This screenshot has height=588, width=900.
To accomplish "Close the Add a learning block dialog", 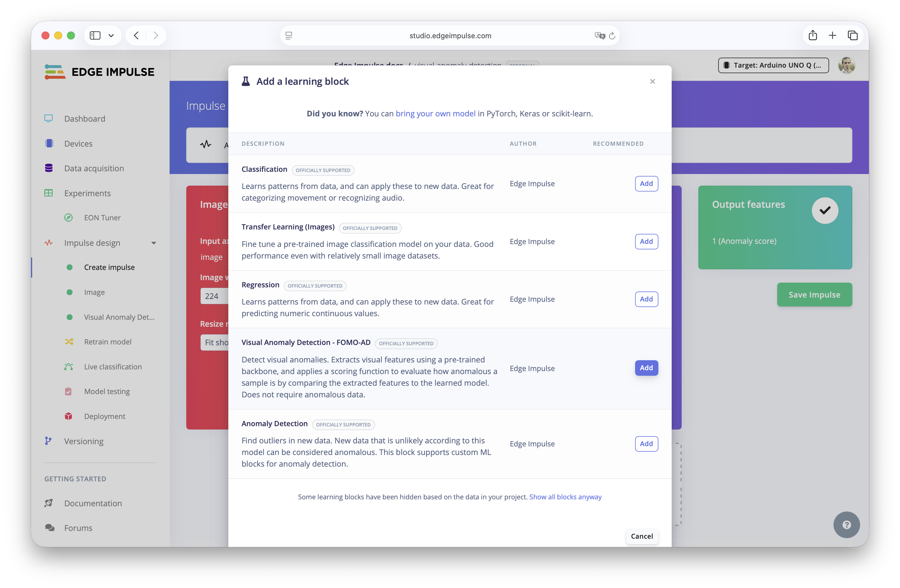I will click(x=652, y=81).
